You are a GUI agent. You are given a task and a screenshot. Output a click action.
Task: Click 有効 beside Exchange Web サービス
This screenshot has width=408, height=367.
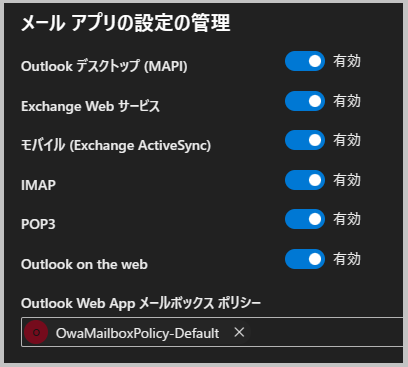tap(347, 101)
